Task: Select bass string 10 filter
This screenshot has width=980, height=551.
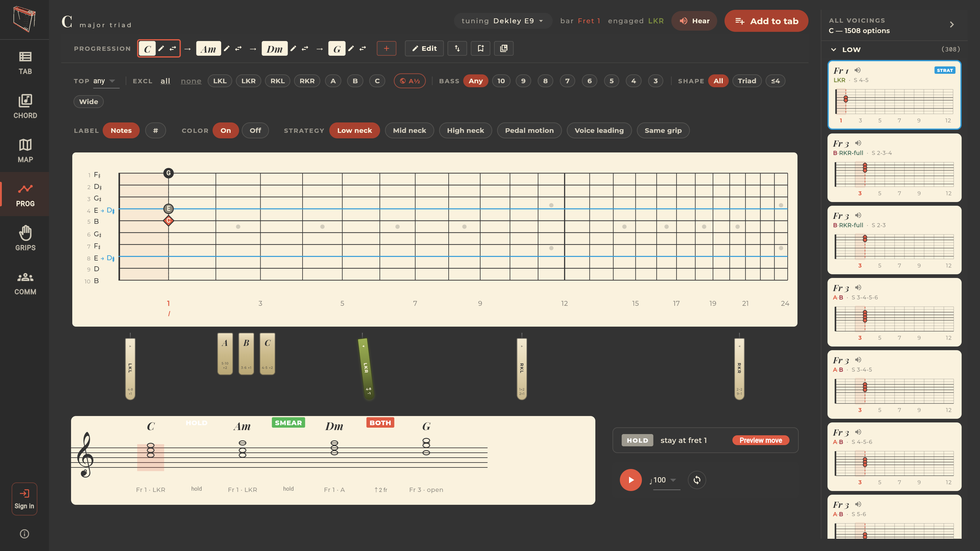Action: click(501, 81)
